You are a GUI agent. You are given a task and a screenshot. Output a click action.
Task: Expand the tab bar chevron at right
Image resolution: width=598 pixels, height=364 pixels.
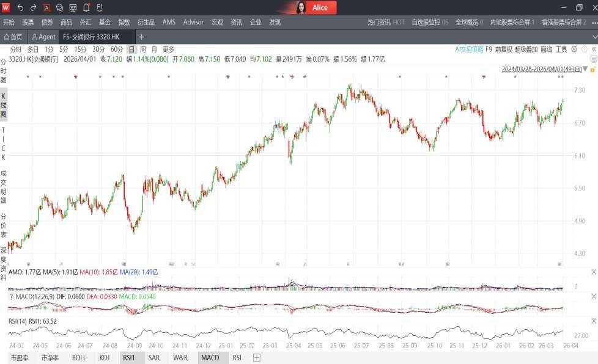(x=593, y=37)
